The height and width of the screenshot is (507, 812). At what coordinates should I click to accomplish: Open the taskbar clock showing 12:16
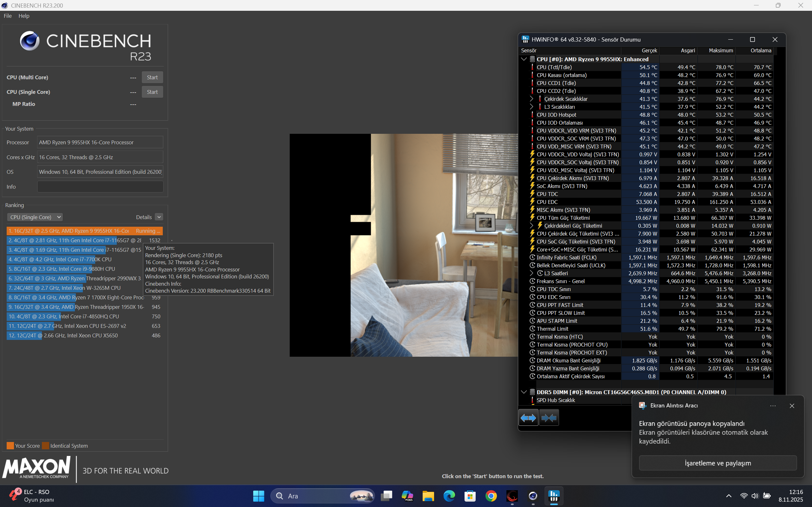coord(791,496)
